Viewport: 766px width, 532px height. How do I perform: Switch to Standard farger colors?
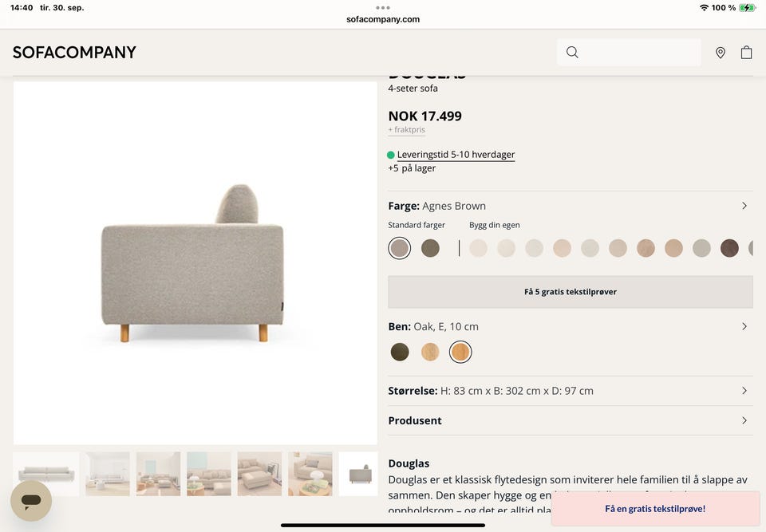click(417, 225)
